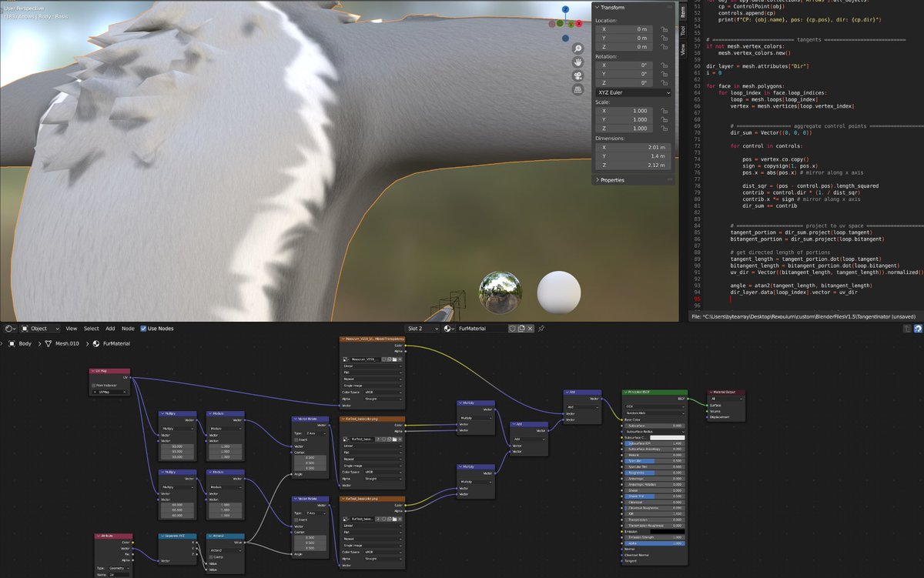This screenshot has height=578, width=924.
Task: Click the Scale Z value field
Action: pos(625,129)
